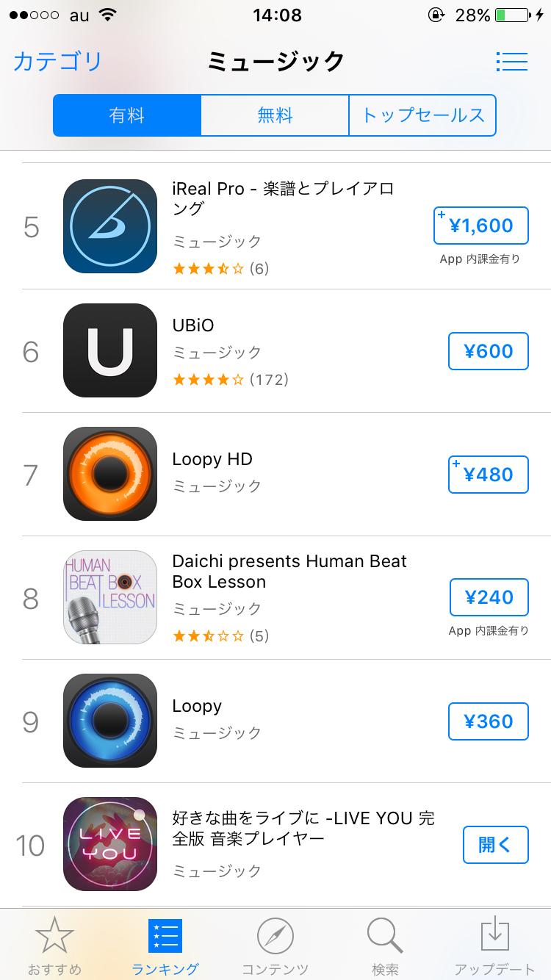
Task: Tap the 開く button for LIVE YOU
Action: [496, 845]
